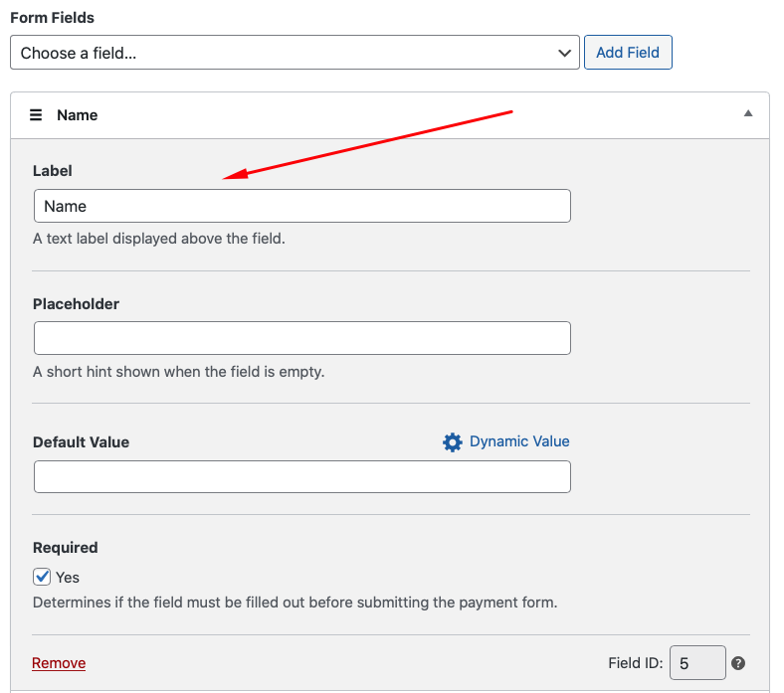Viewport: 784px width, 693px height.
Task: Click the bold 'Default Value' caption
Action: tap(81, 442)
